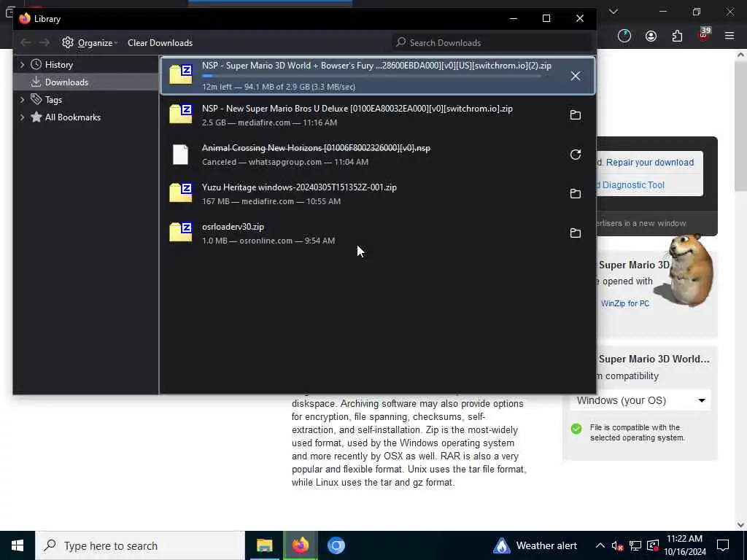The height and width of the screenshot is (560, 747).
Task: Click the Weather alert widget
Action: tap(535, 545)
